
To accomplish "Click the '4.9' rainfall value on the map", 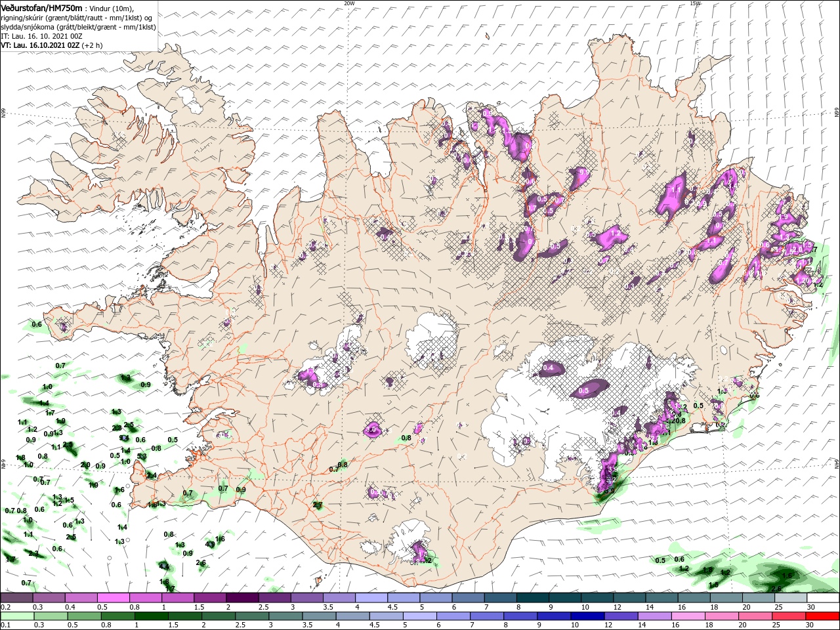I will (210, 544).
